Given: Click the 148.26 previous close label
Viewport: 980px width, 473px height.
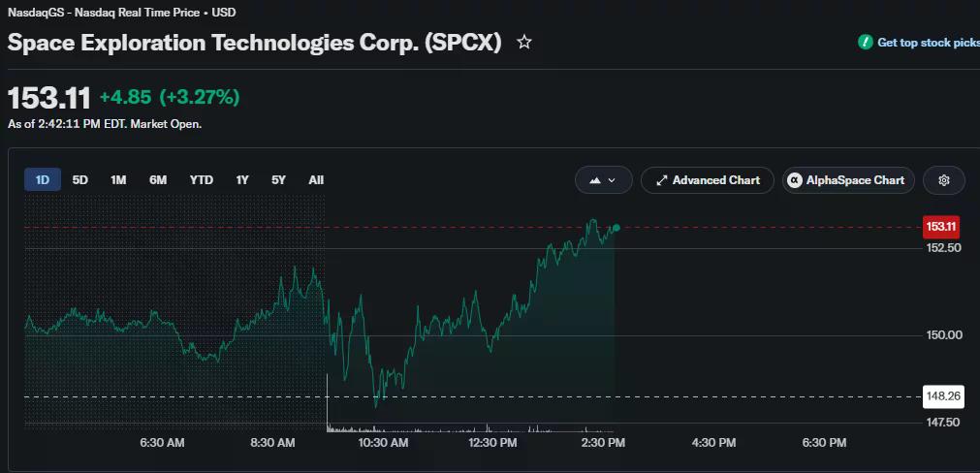Looking at the screenshot, I should tap(943, 396).
